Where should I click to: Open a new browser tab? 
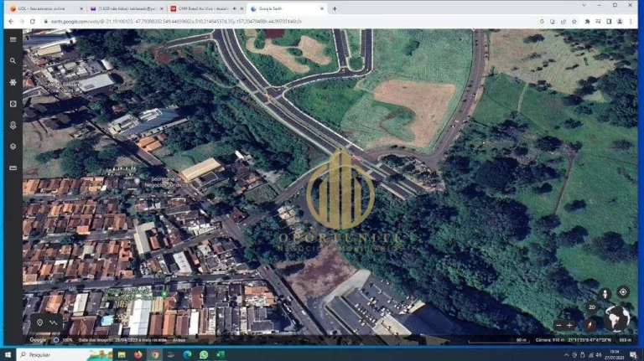pos(335,8)
